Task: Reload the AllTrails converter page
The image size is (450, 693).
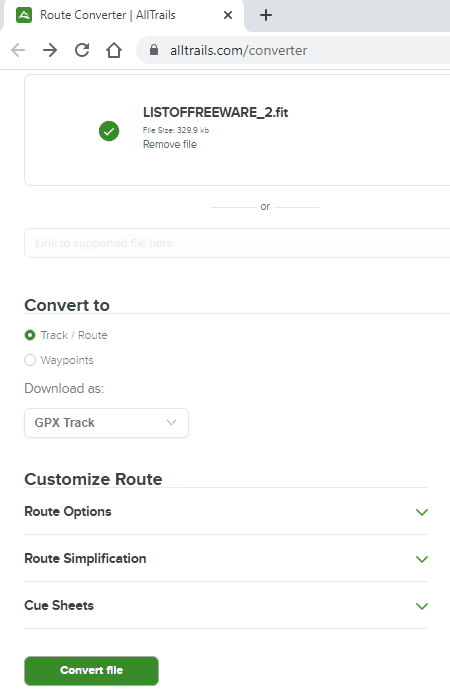Action: (x=82, y=50)
